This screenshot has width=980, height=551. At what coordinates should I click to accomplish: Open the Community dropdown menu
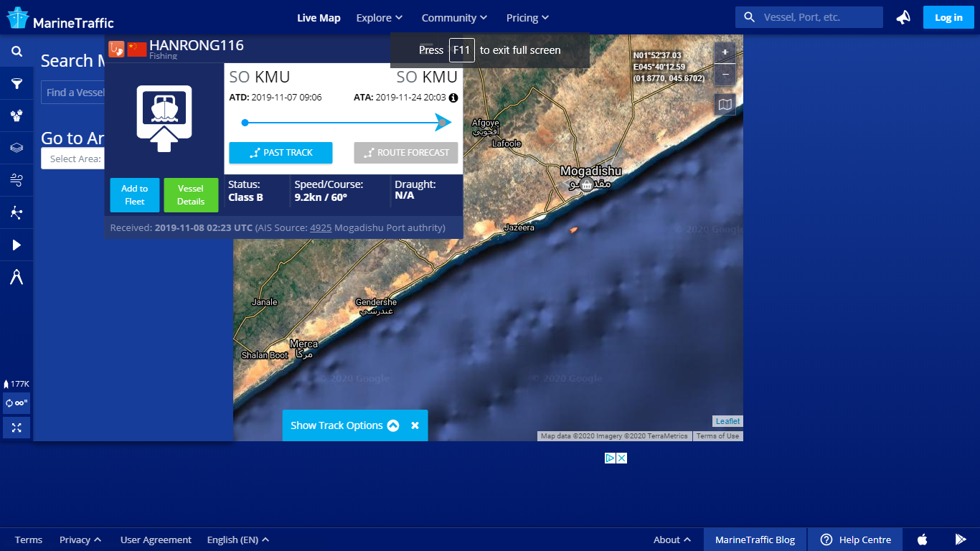click(454, 18)
